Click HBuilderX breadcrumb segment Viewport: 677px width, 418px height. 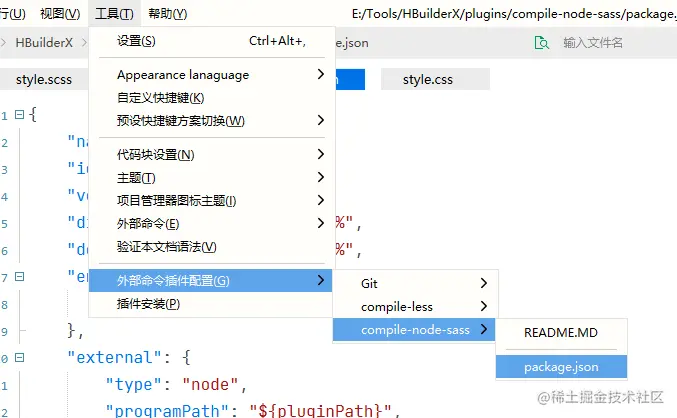click(x=44, y=43)
